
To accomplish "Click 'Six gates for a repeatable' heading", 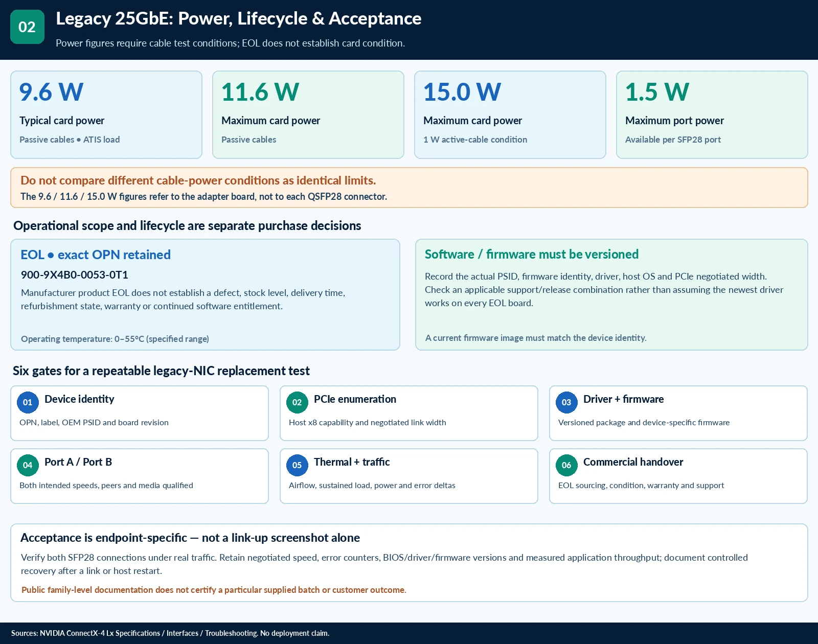I will 161,371.
